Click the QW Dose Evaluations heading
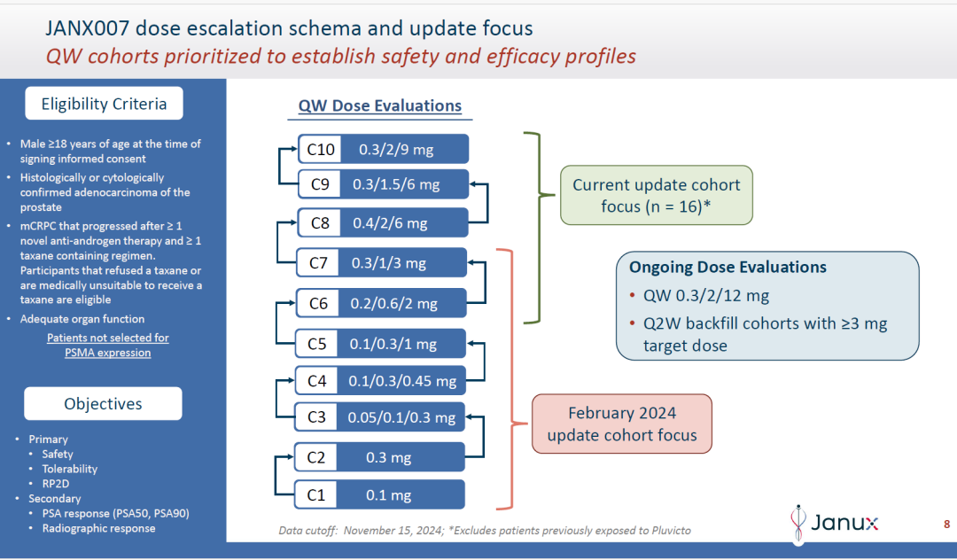The image size is (957, 560). click(379, 106)
